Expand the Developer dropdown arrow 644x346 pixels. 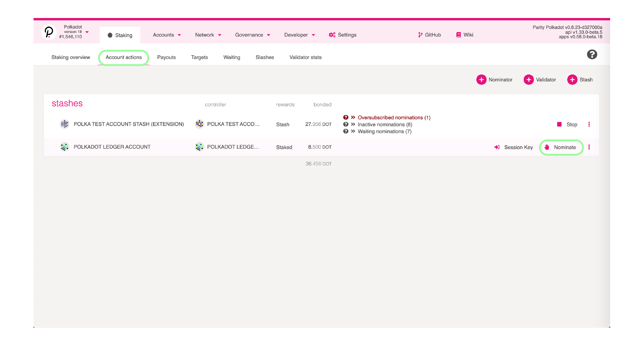[313, 35]
